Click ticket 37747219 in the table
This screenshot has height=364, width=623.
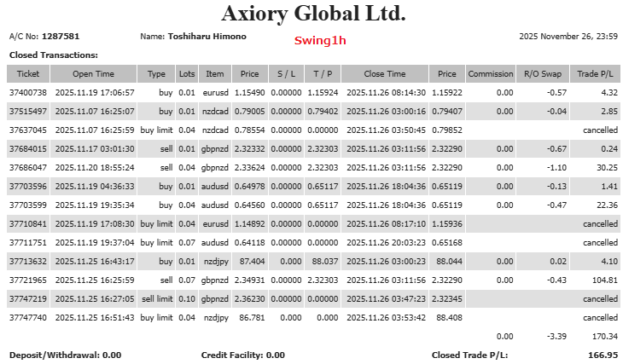click(x=29, y=299)
